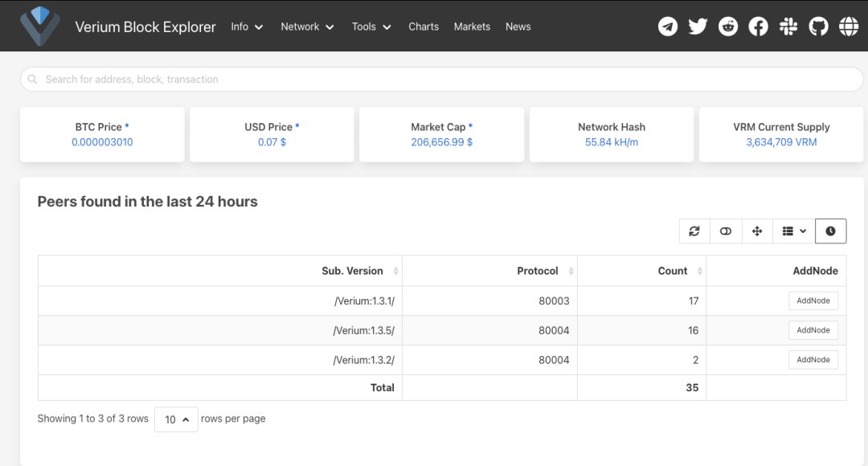Open the GitHub repository icon
The image size is (868, 466).
pyautogui.click(x=818, y=26)
